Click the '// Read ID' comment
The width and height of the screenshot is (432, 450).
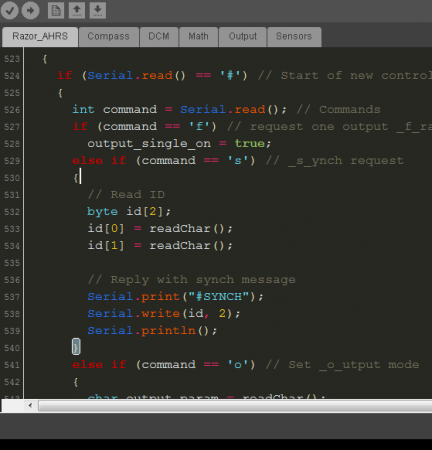point(126,194)
